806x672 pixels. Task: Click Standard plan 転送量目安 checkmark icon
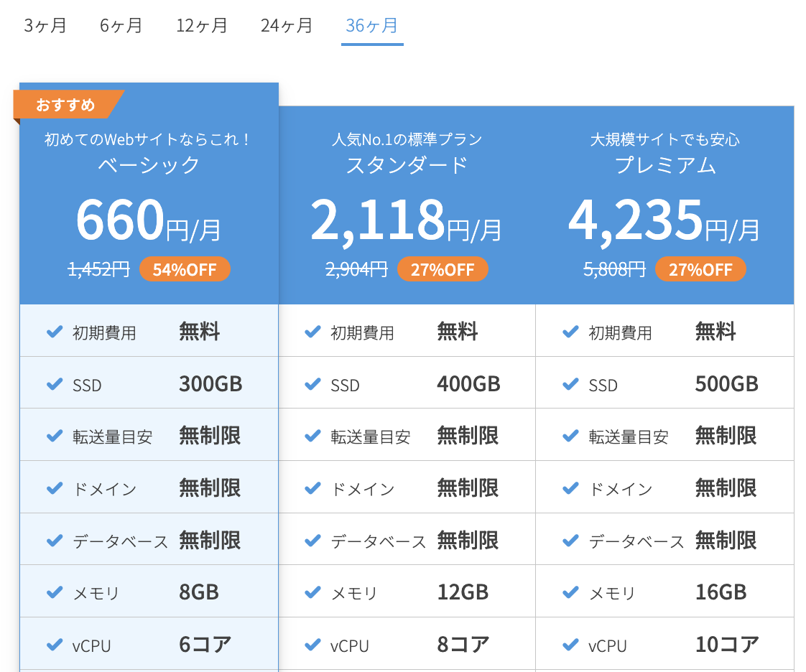(312, 437)
